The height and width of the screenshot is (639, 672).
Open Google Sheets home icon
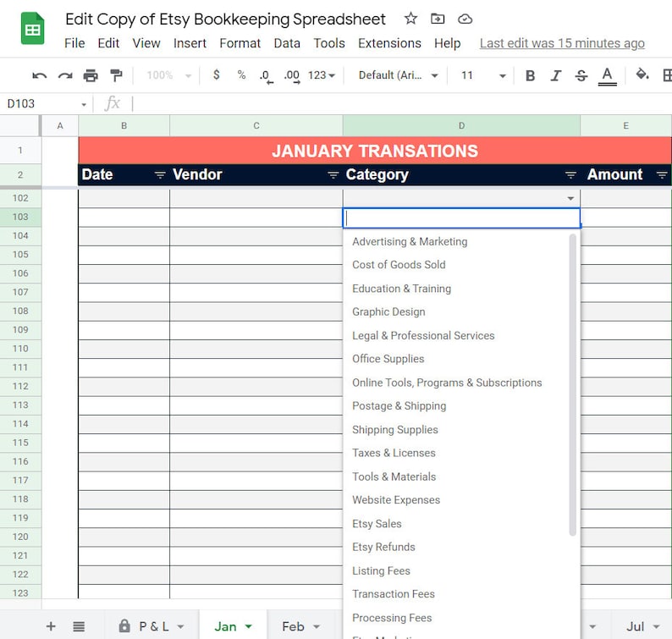click(32, 28)
